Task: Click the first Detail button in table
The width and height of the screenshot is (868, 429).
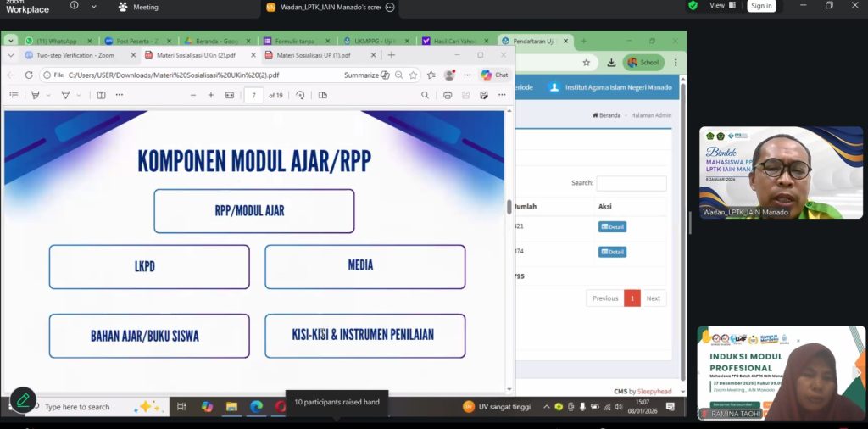Action: 612,226
